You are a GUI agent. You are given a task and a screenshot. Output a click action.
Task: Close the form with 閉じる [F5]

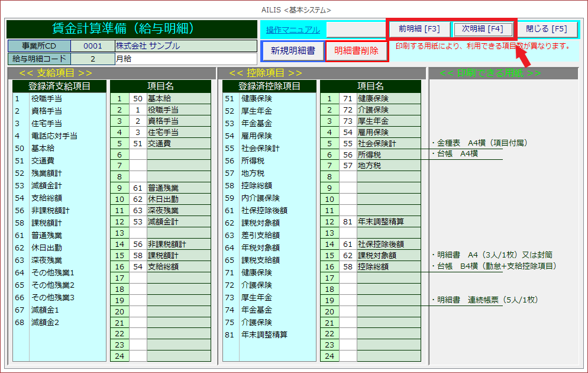[546, 28]
